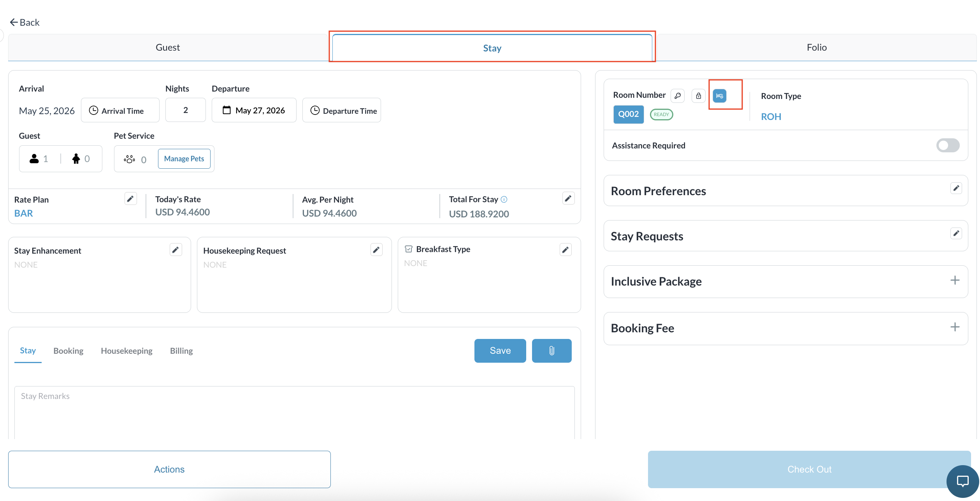The image size is (980, 501).
Task: Switch to the Folio tab
Action: coord(817,48)
